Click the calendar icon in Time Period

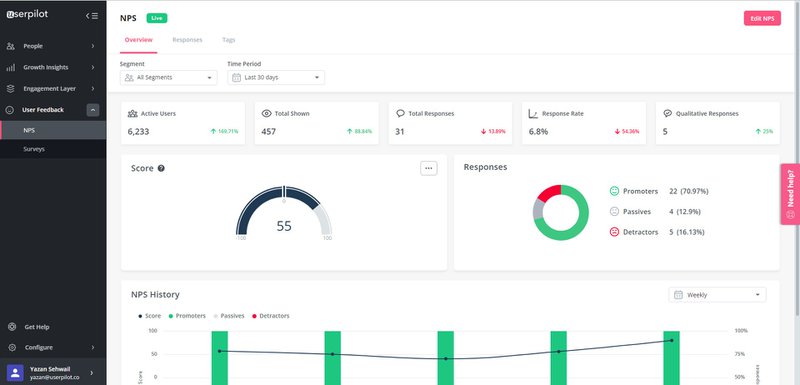pyautogui.click(x=236, y=78)
